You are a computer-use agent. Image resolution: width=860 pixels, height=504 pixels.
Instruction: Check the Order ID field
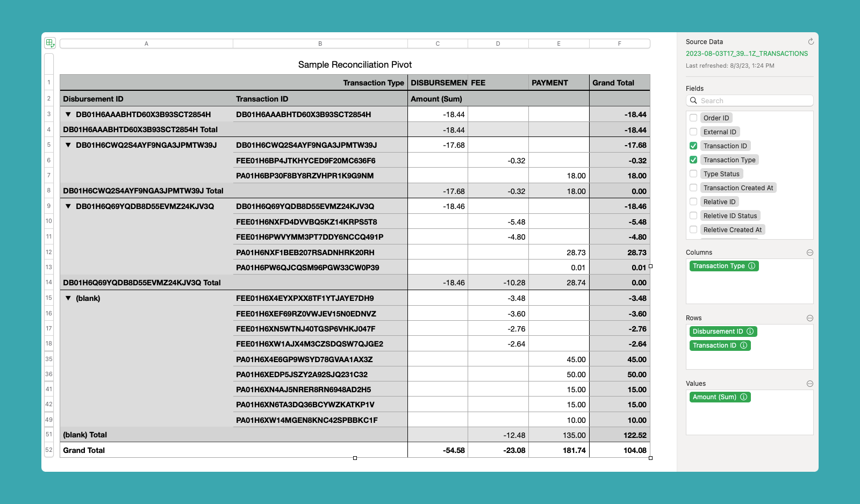(x=693, y=118)
